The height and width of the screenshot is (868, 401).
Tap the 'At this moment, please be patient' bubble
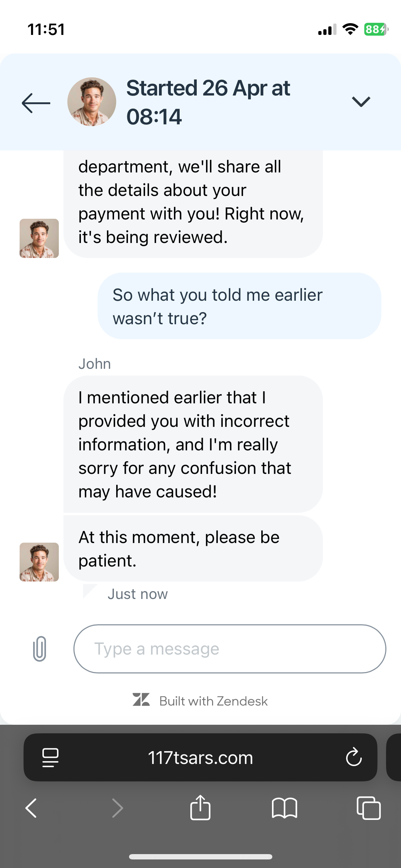click(193, 549)
